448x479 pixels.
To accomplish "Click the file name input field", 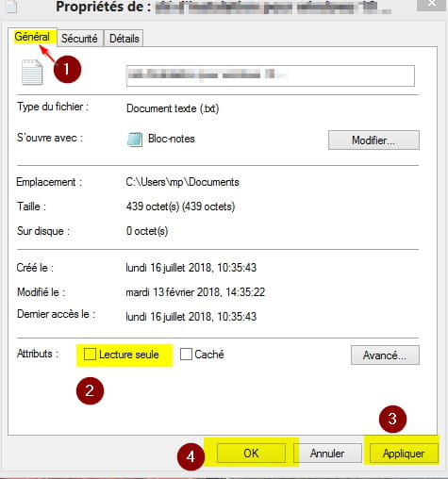I will click(x=271, y=75).
